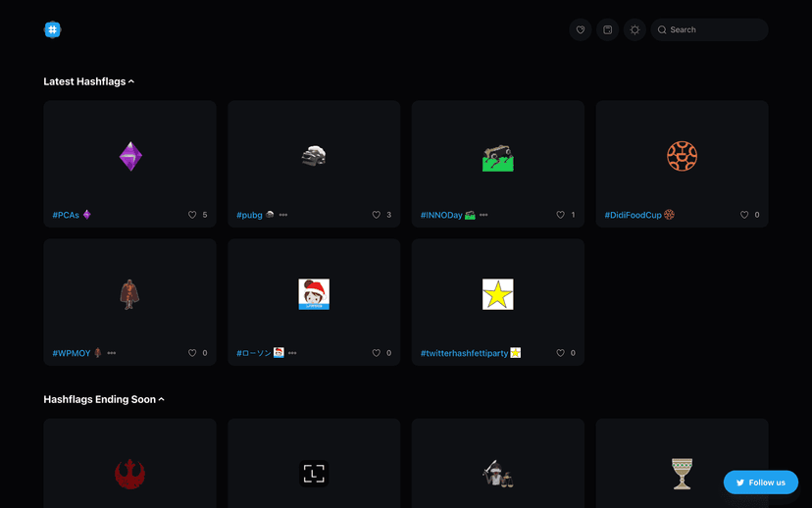Toggle heart on the #INNODay card

(x=561, y=215)
